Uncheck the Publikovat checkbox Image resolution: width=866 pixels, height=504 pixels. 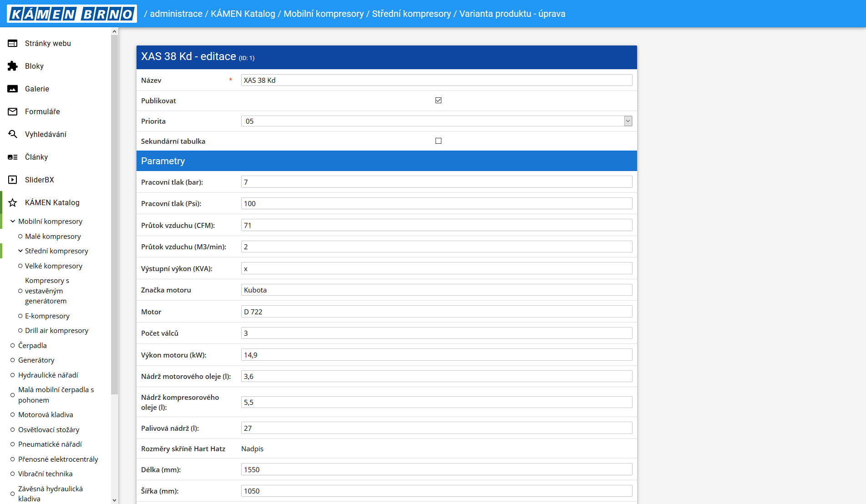pyautogui.click(x=438, y=100)
